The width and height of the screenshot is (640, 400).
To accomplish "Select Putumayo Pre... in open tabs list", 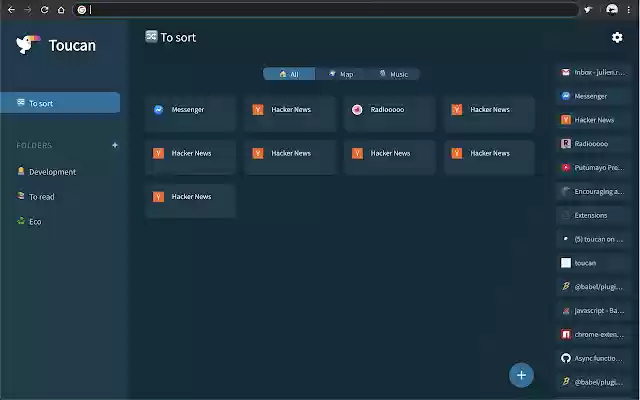I will pos(593,167).
